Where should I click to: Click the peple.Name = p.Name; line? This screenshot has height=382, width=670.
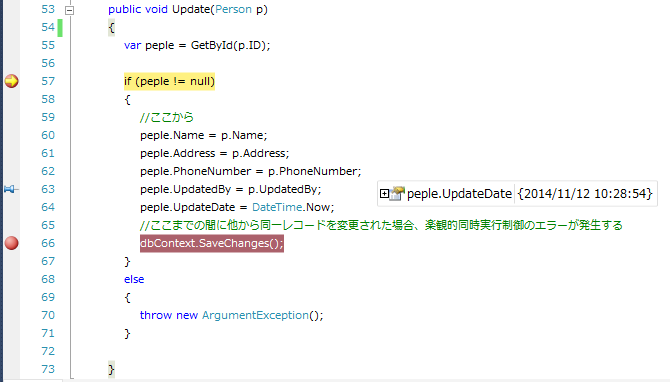(x=203, y=135)
